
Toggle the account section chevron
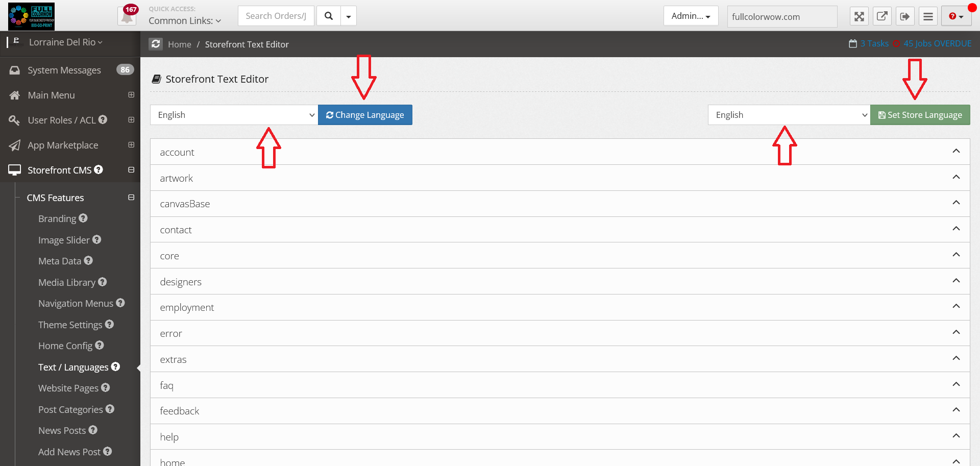coord(956,151)
